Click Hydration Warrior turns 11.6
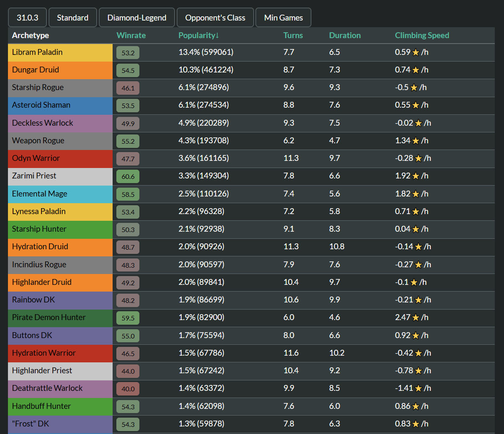Screen dimensions: 504x434 pos(291,353)
